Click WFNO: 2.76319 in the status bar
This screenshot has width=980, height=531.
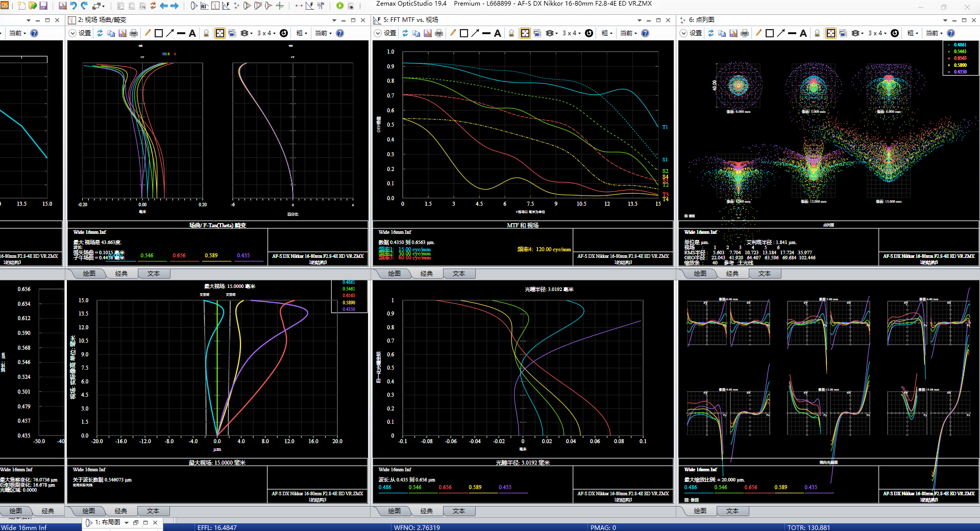(416, 527)
